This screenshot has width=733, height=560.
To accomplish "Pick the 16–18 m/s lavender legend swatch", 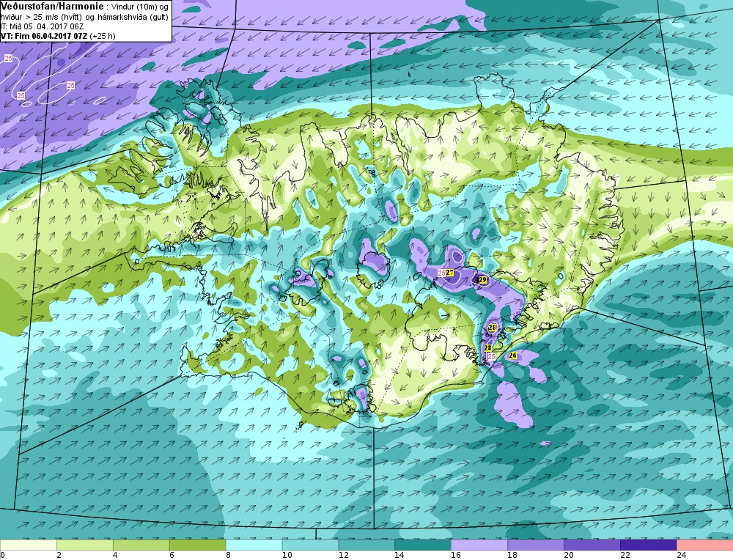I will pos(479,545).
